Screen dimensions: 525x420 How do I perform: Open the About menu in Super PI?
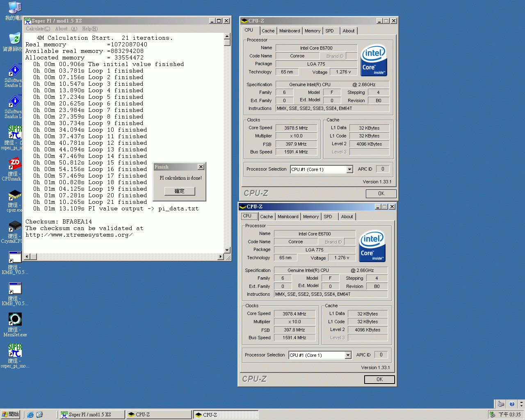tap(66, 29)
